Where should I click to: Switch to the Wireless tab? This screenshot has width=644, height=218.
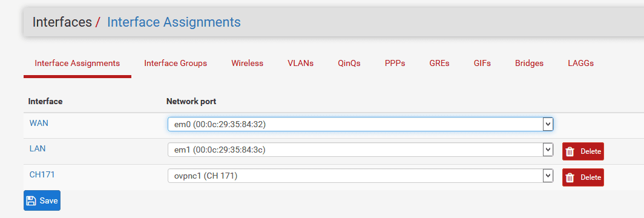coord(247,64)
